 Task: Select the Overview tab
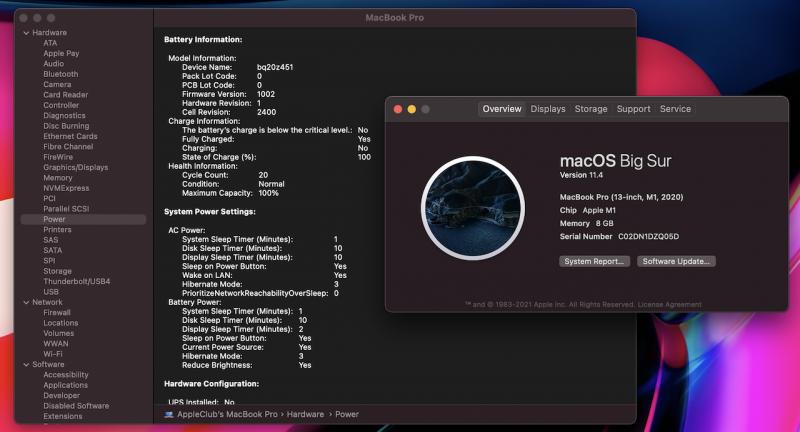click(x=502, y=109)
